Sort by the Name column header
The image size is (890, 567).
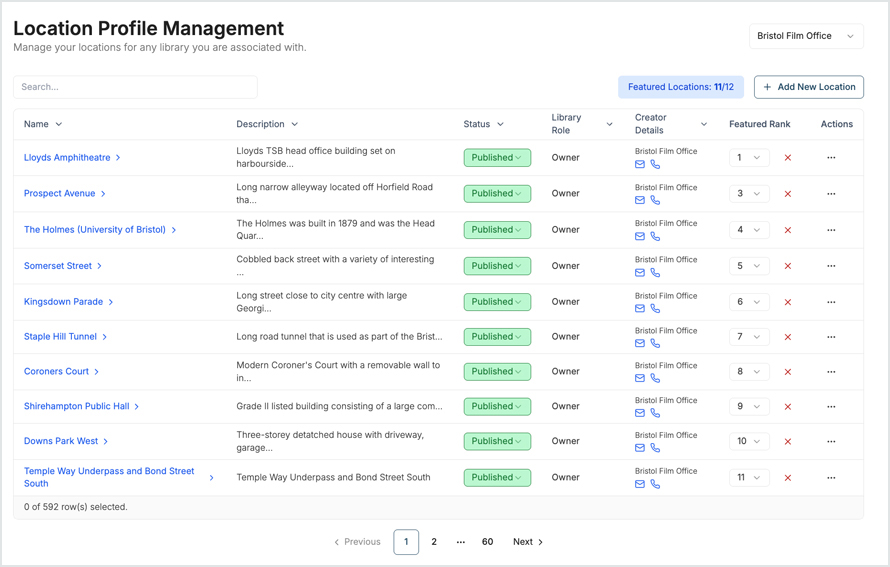pyautogui.click(x=43, y=124)
